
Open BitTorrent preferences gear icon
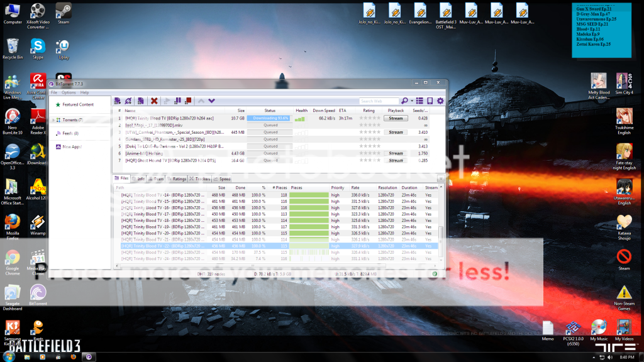[440, 101]
